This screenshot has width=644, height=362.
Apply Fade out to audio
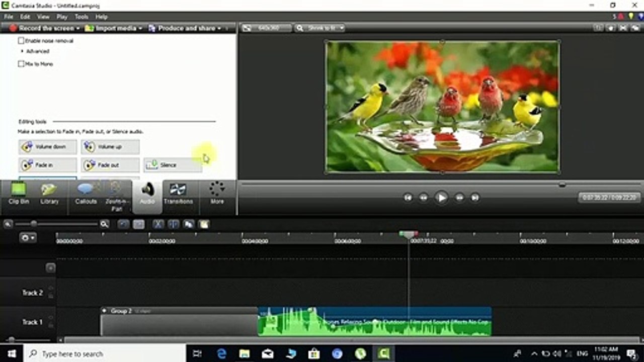tap(110, 165)
